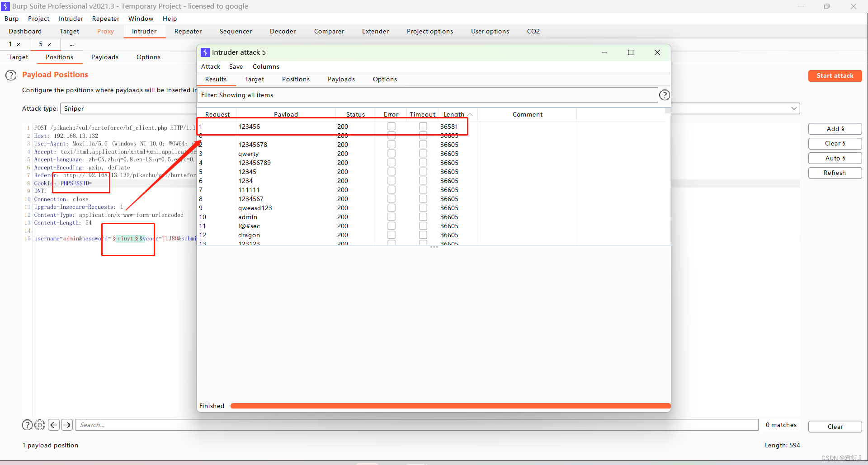Click the Refresh button
Screen dimensions: 868x465
(x=835, y=173)
